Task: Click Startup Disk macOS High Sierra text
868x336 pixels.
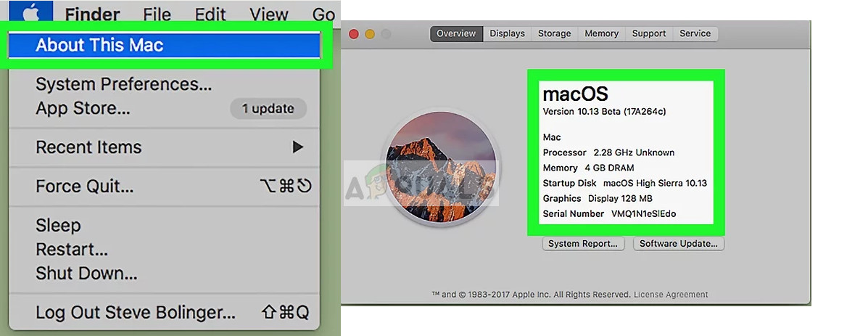Action: tap(625, 183)
